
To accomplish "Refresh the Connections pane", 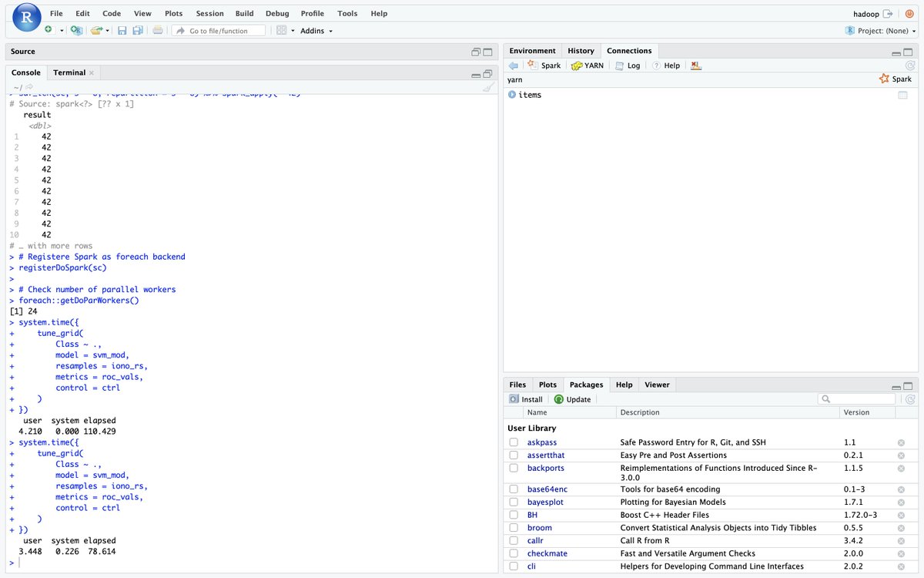I will tap(910, 66).
